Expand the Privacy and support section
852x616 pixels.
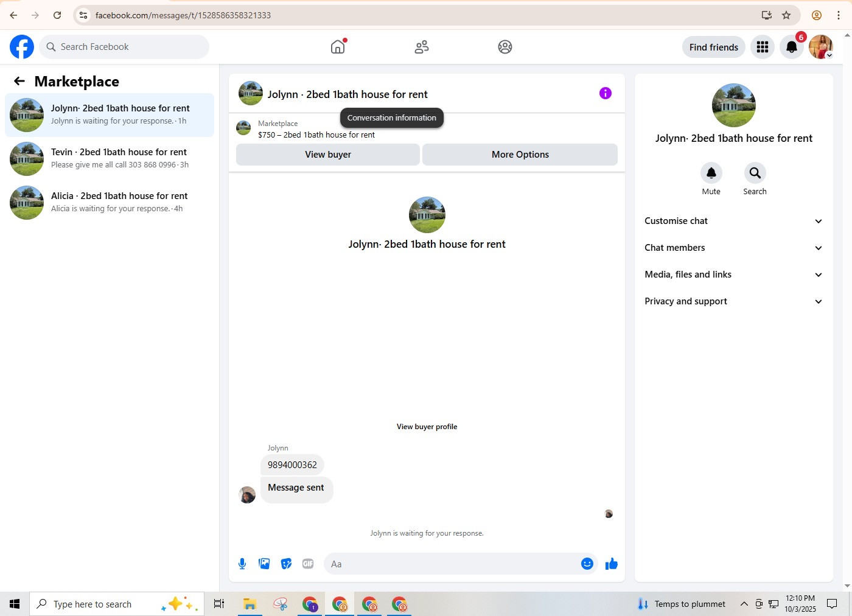click(x=734, y=301)
